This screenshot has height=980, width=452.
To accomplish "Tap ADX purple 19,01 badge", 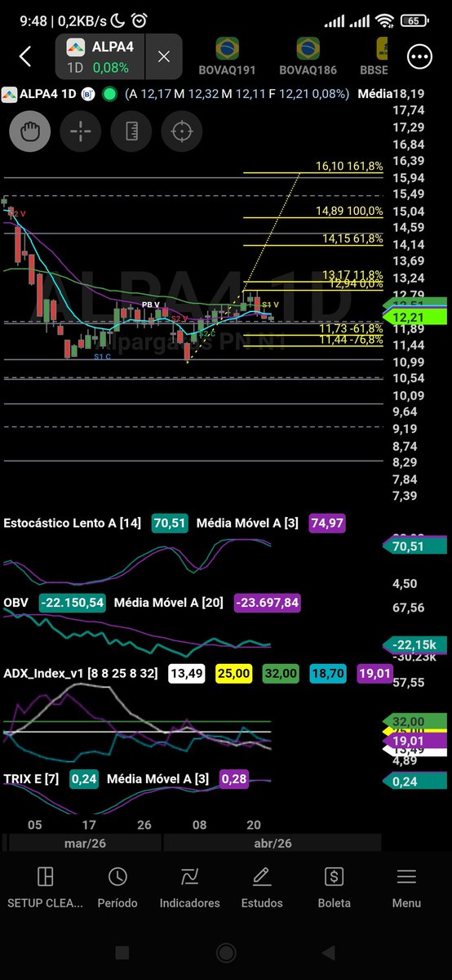I will click(375, 673).
